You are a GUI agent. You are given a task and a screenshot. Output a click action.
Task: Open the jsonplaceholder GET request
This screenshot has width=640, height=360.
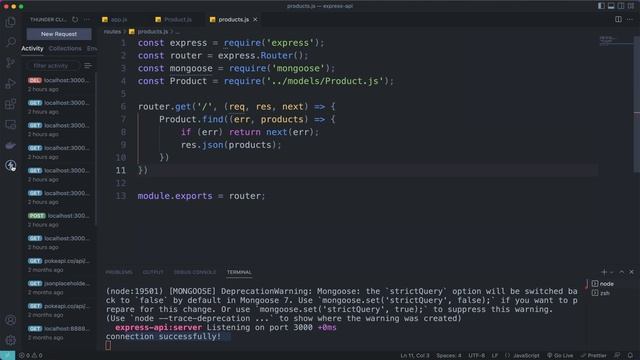pyautogui.click(x=58, y=288)
